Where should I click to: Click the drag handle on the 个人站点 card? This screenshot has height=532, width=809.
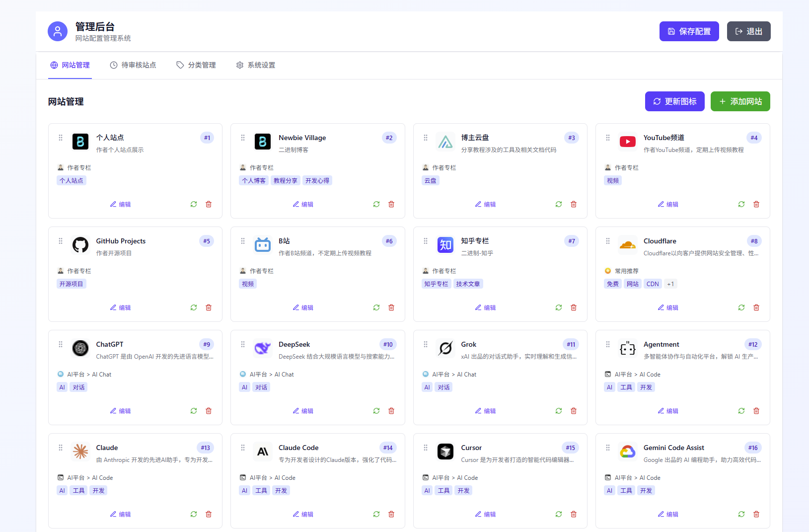click(60, 138)
